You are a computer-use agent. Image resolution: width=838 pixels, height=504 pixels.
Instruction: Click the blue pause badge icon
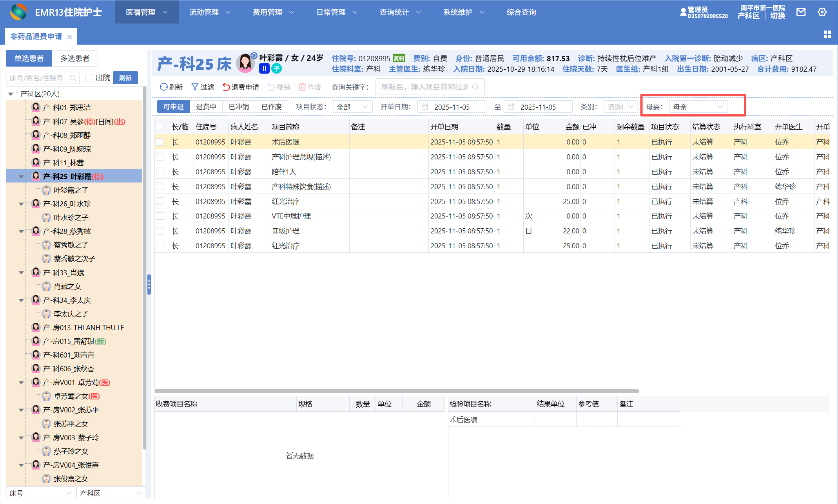pos(264,69)
